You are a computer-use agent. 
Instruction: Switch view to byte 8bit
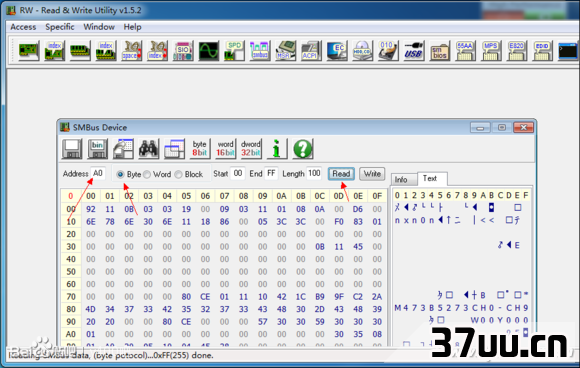pos(200,149)
